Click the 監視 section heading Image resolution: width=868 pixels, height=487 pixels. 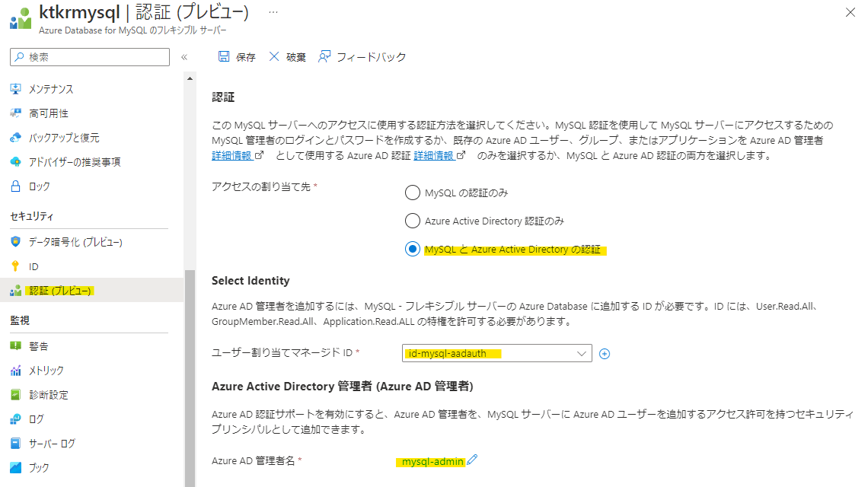click(x=20, y=320)
